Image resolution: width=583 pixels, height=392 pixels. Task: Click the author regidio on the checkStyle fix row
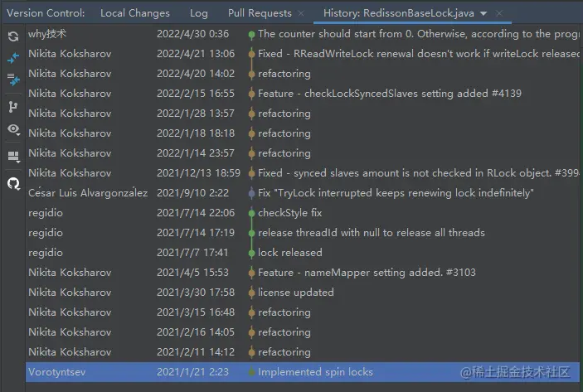tap(46, 213)
